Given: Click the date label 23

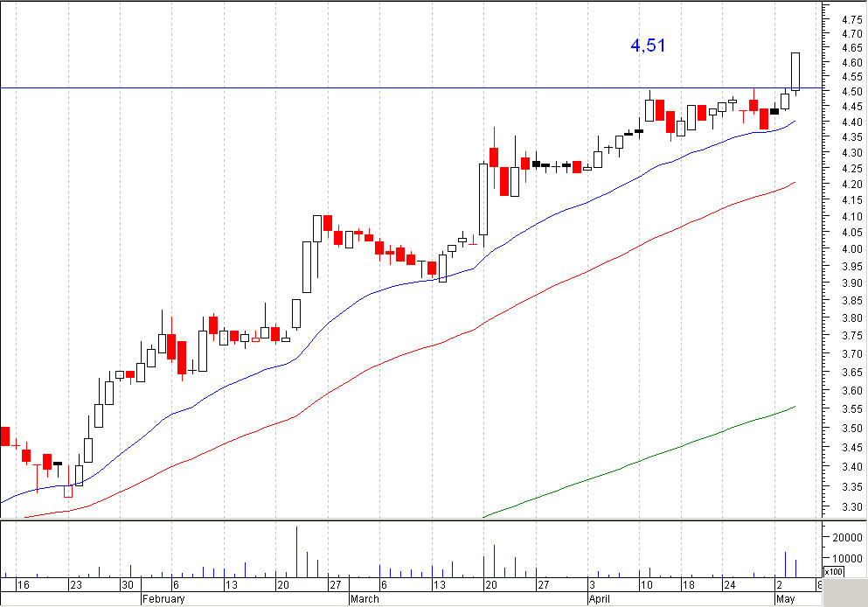Looking at the screenshot, I should tap(75, 585).
